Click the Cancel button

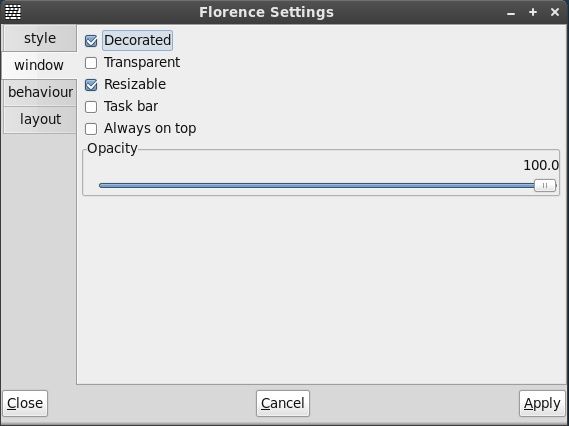(x=283, y=403)
